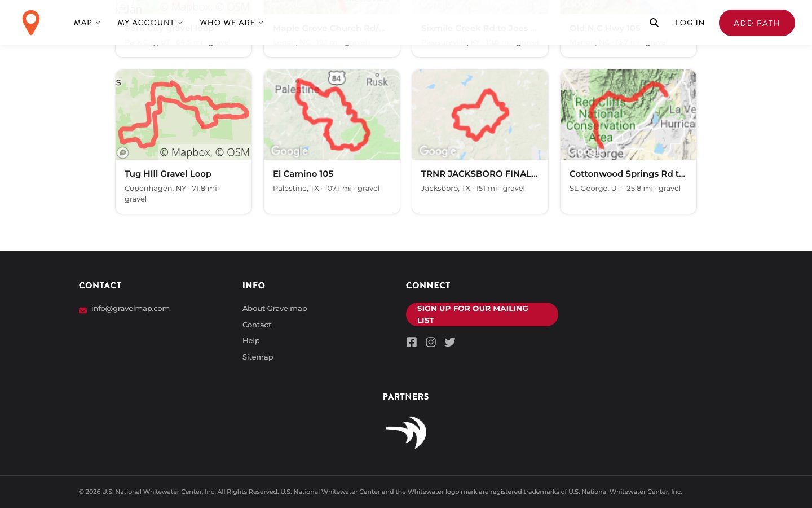Open TRNR Jacksboro map thumbnail
Viewport: 812px width, 508px height.
[x=480, y=115]
